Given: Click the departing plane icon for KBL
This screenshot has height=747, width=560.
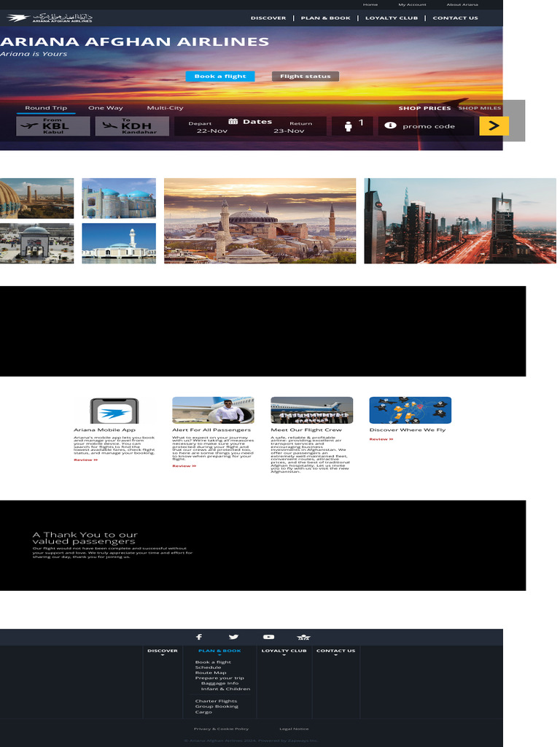Looking at the screenshot, I should pos(29,125).
